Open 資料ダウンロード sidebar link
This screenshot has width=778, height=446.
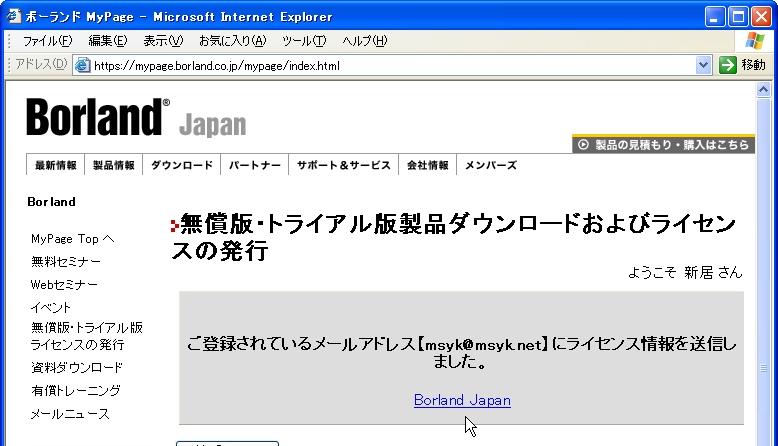77,368
